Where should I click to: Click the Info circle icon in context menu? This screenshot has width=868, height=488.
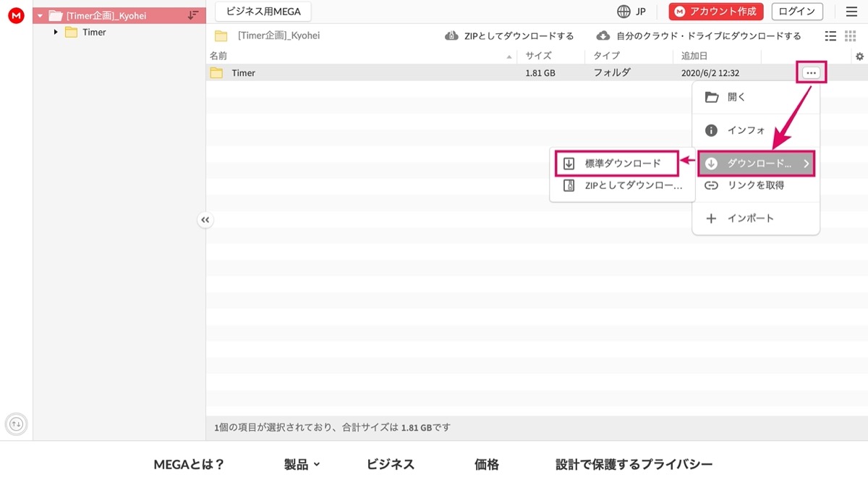click(711, 130)
